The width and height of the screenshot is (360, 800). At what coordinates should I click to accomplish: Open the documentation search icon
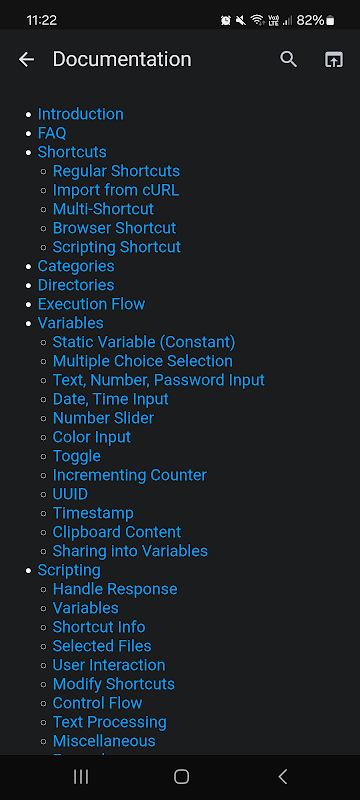289,59
